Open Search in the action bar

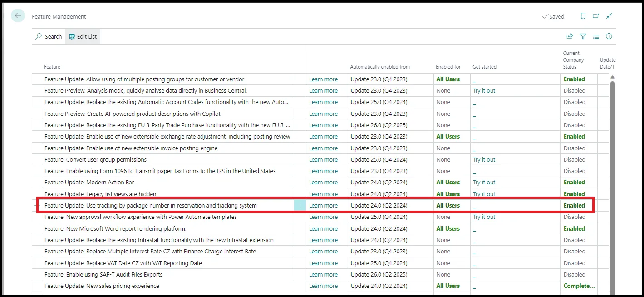[x=49, y=36]
